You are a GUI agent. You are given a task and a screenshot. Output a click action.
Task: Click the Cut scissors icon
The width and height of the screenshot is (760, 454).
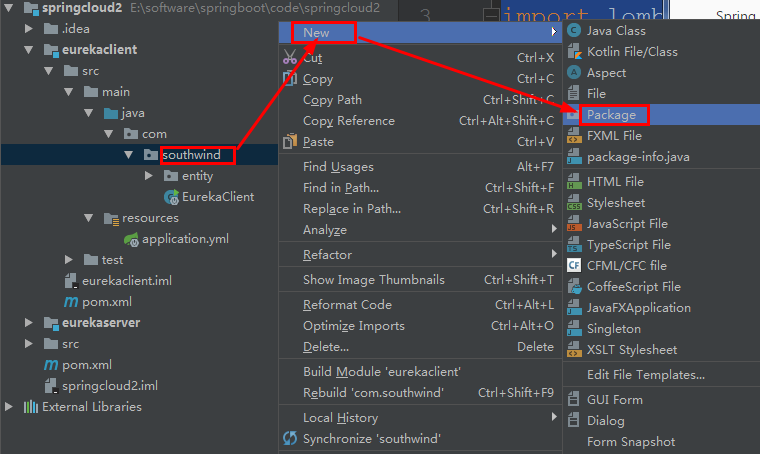point(290,57)
